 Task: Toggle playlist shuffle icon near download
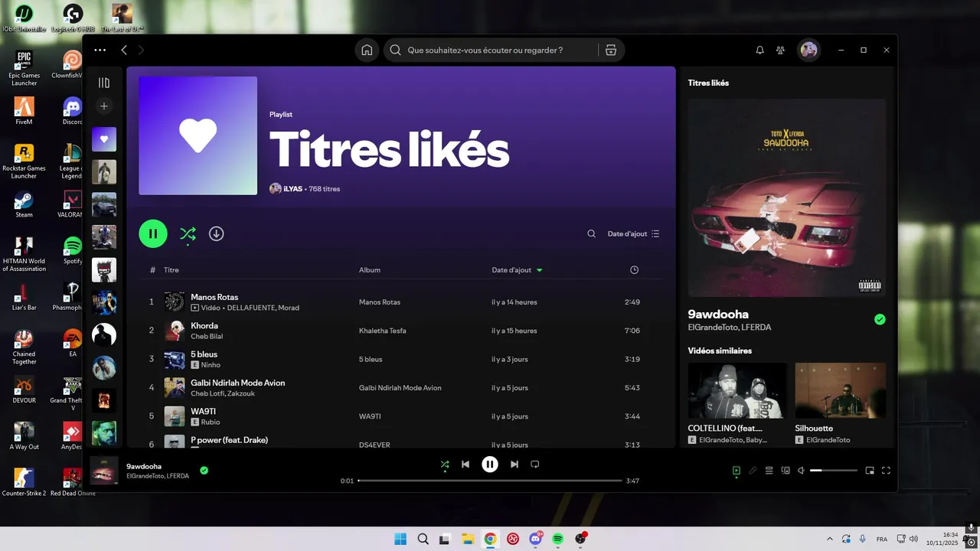(x=188, y=234)
